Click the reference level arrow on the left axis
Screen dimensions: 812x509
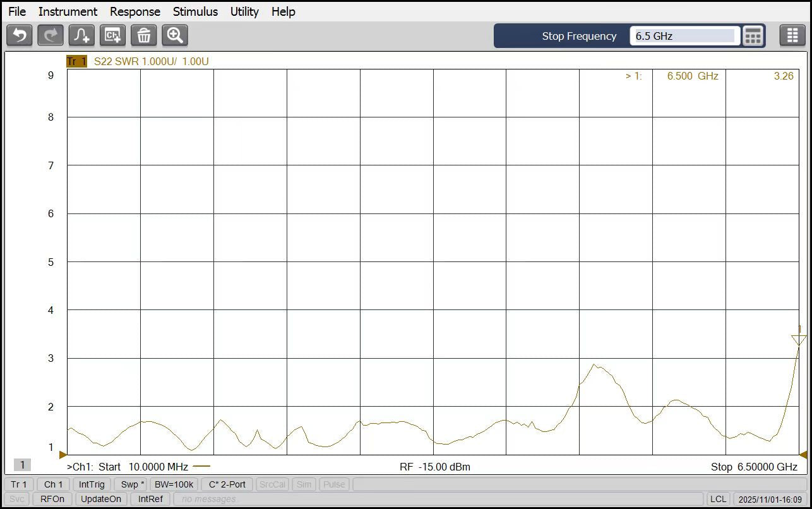[63, 454]
